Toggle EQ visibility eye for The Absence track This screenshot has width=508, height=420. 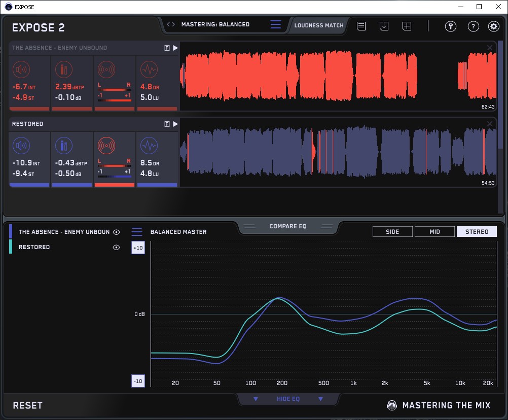coord(116,232)
